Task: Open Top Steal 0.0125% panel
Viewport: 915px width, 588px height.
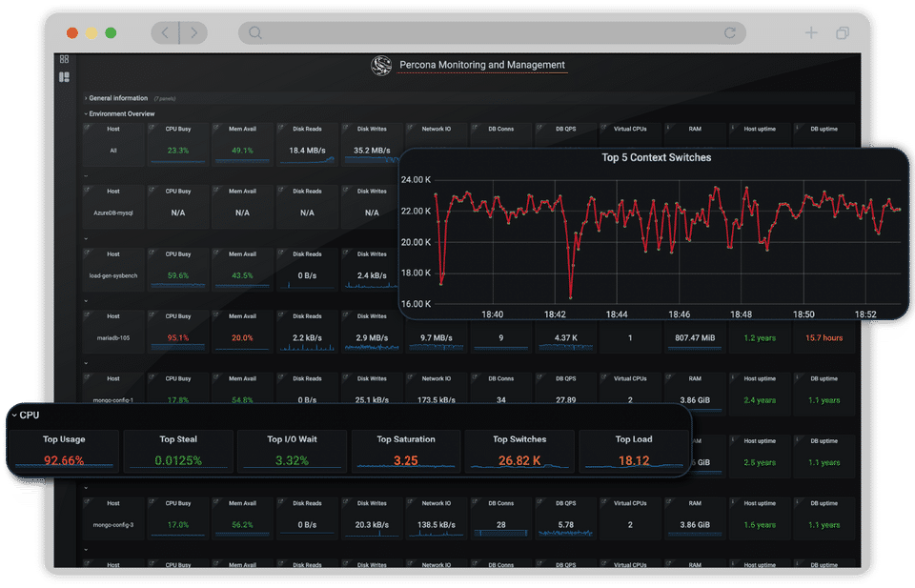Action: coord(178,452)
